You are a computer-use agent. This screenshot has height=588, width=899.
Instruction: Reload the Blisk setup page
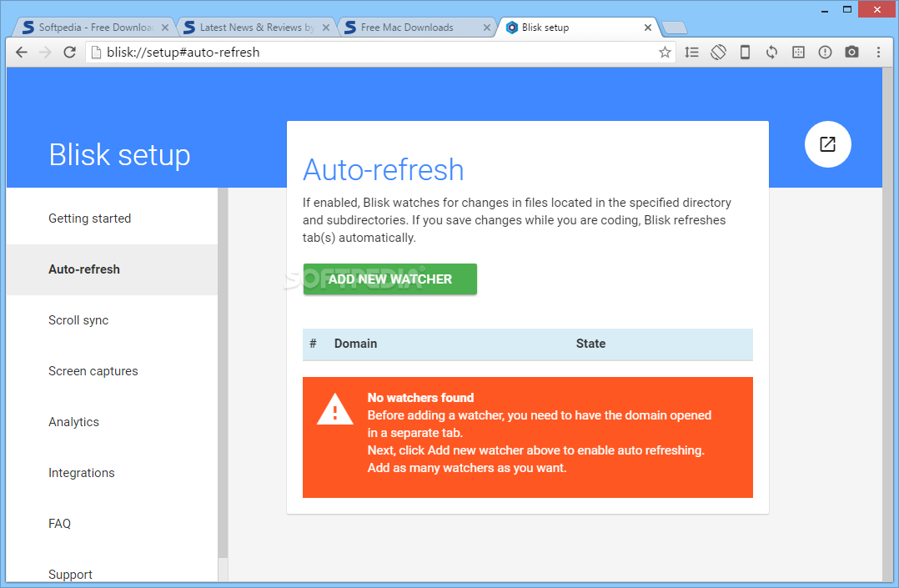point(69,53)
